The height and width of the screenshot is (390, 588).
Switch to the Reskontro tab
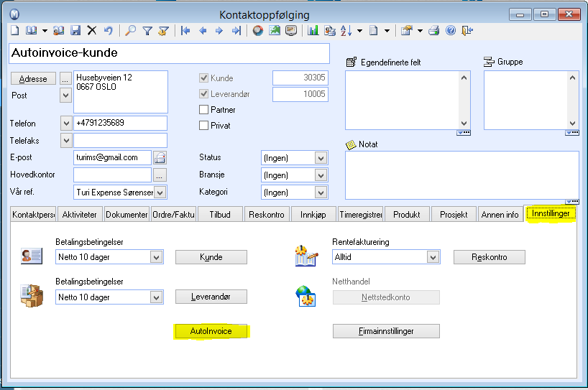coord(267,215)
